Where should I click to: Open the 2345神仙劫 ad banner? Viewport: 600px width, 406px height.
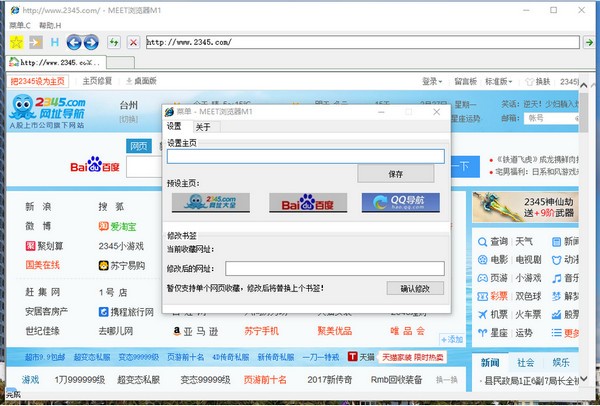[x=525, y=207]
